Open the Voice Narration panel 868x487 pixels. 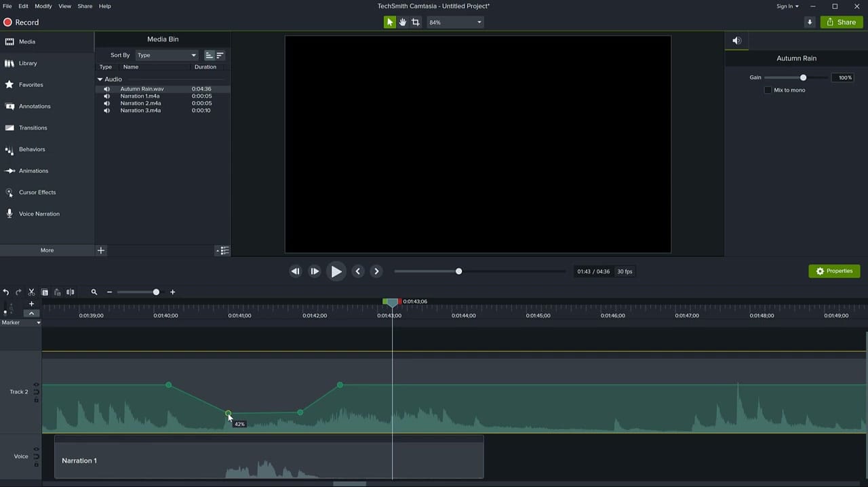[x=39, y=214]
